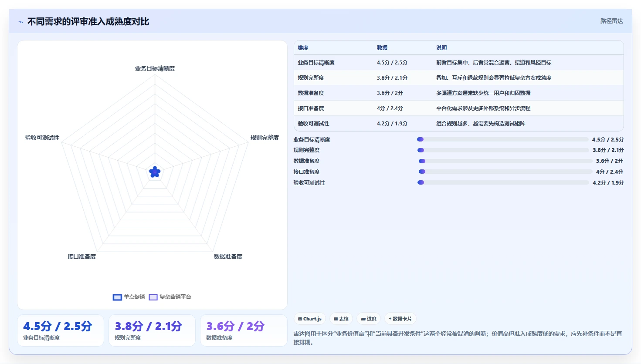The image size is (641, 364).
Task: Click description 组合规则越多，越需要先构造测试矩阵
Action: pyautogui.click(x=481, y=124)
